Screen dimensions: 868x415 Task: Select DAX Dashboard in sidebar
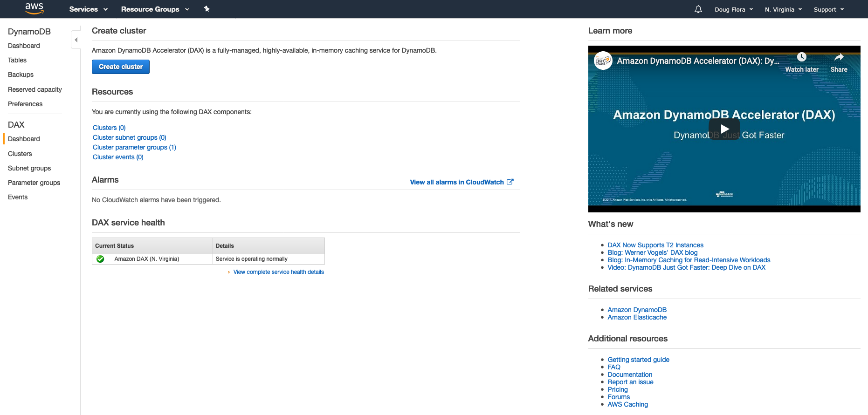click(x=24, y=139)
